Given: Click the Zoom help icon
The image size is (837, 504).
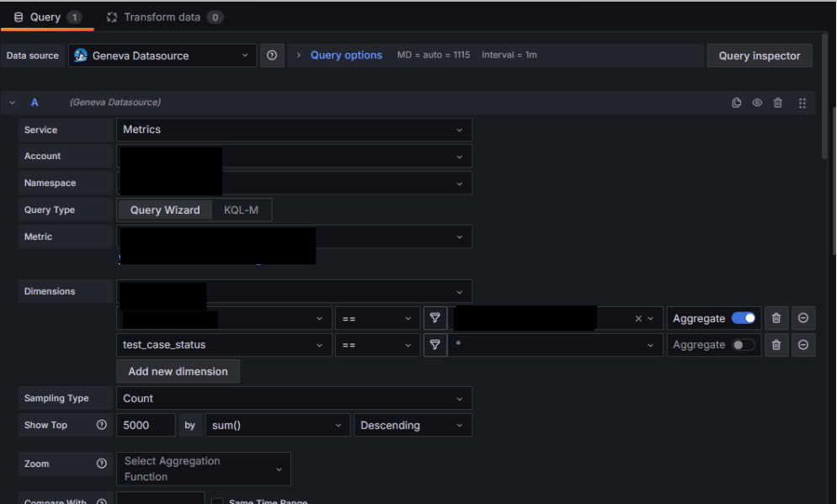Looking at the screenshot, I should click(x=101, y=464).
